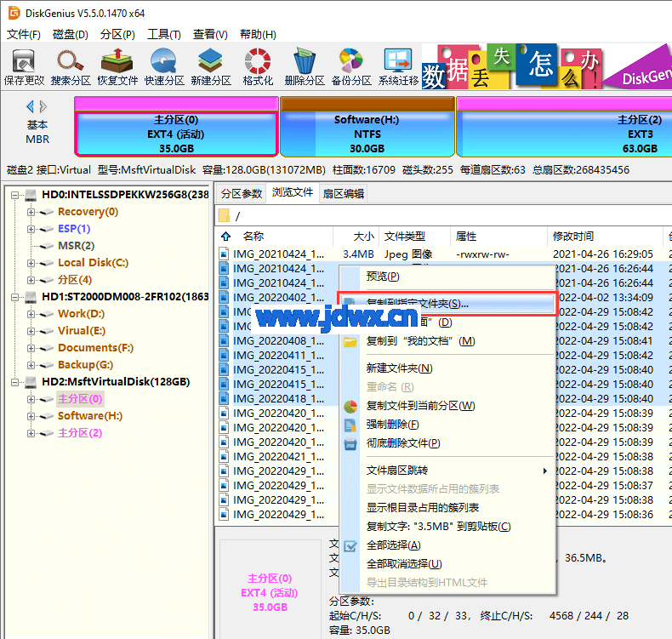The height and width of the screenshot is (639, 672).
Task: Click the file icon of the 15:08:36 image
Action: click(224, 514)
